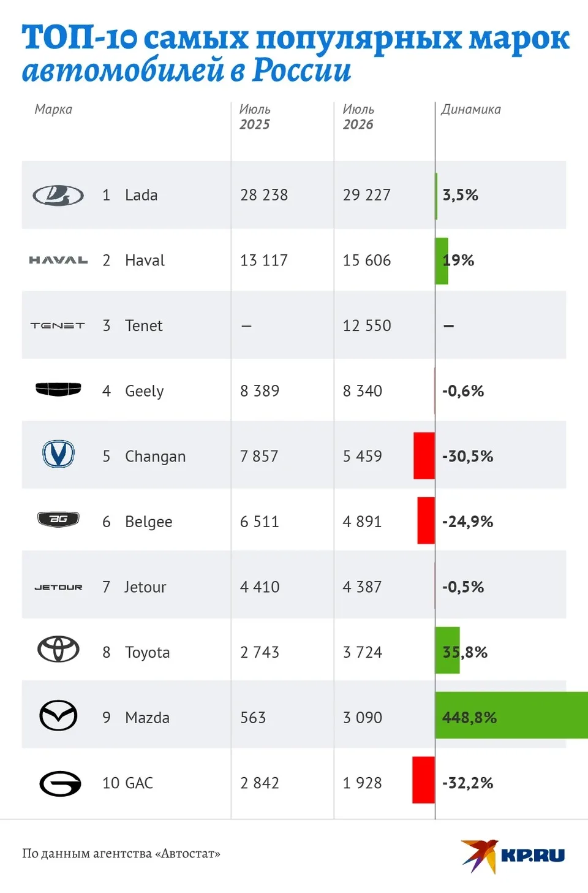
Task: Open the KP.RU logo link
Action: point(513,855)
